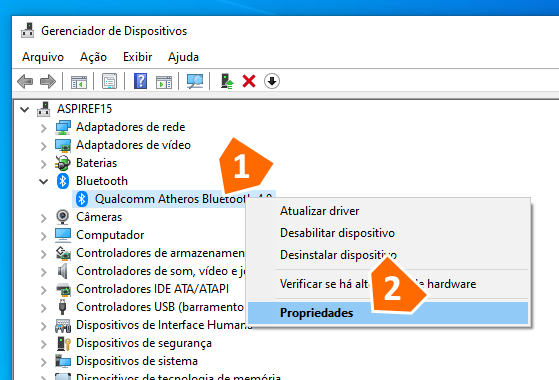Click the red X uninstall device icon
The width and height of the screenshot is (559, 380).
[x=249, y=81]
